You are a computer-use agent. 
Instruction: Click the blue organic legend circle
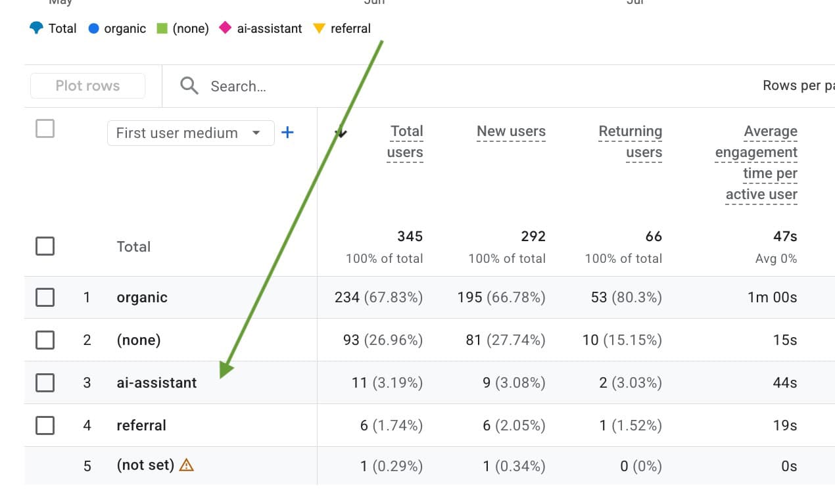[x=93, y=28]
